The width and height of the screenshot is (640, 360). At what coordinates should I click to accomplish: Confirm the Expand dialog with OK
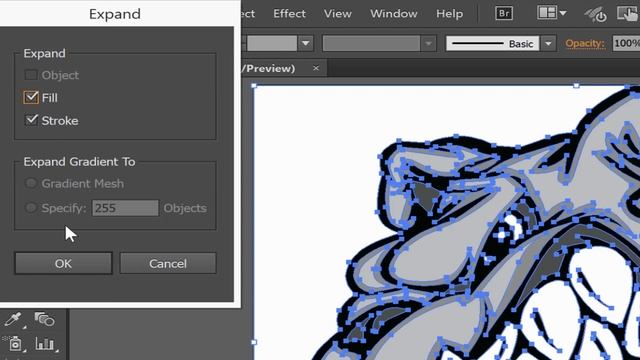tap(63, 263)
